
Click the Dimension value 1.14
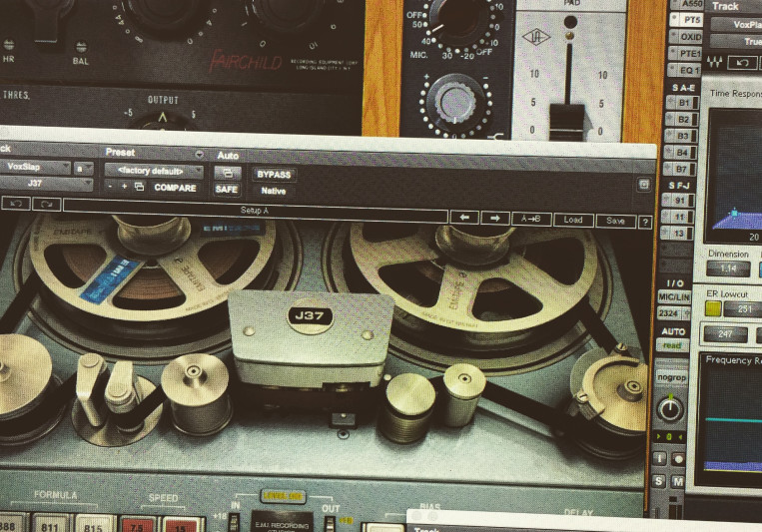click(728, 268)
